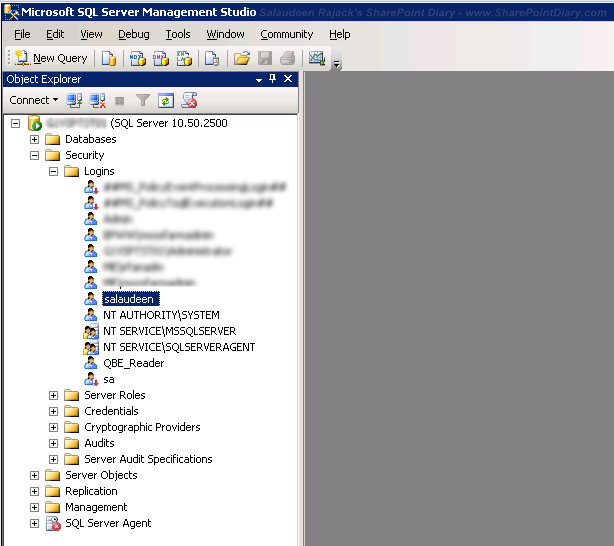The image size is (614, 546).
Task: Open the View menu
Action: (x=91, y=34)
